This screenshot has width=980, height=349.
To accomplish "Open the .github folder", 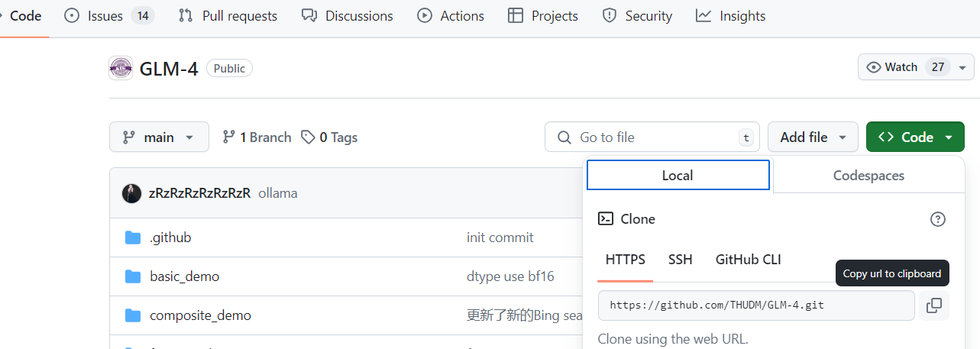I will [x=170, y=238].
